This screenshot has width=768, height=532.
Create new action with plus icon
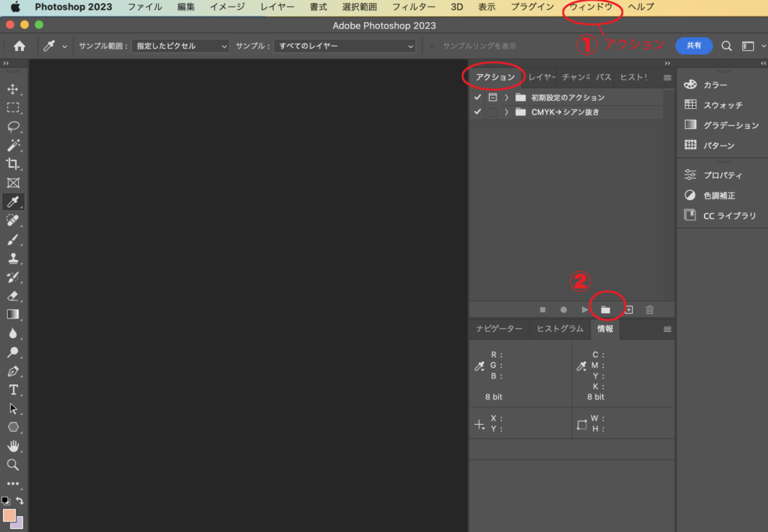(629, 309)
